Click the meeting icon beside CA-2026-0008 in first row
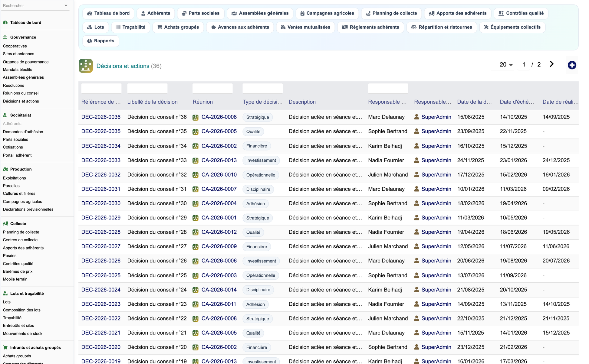This screenshot has width=589, height=364. pos(196,117)
